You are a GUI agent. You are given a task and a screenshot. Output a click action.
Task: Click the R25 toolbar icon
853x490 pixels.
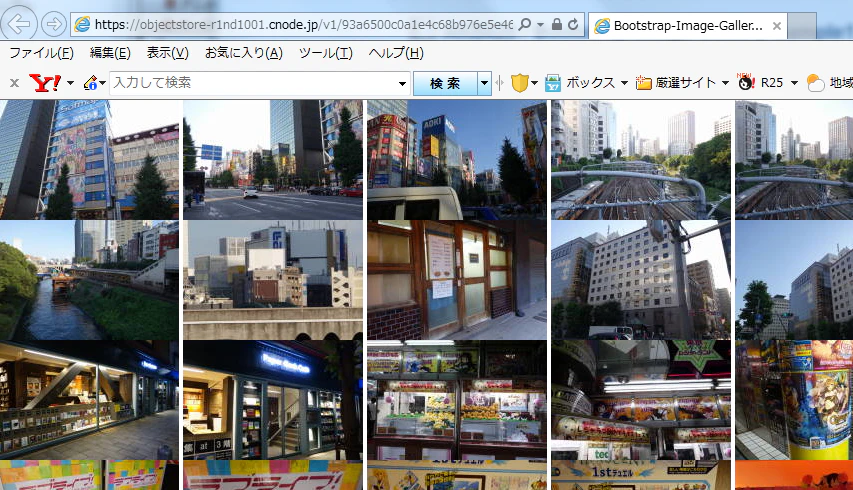pyautogui.click(x=745, y=82)
